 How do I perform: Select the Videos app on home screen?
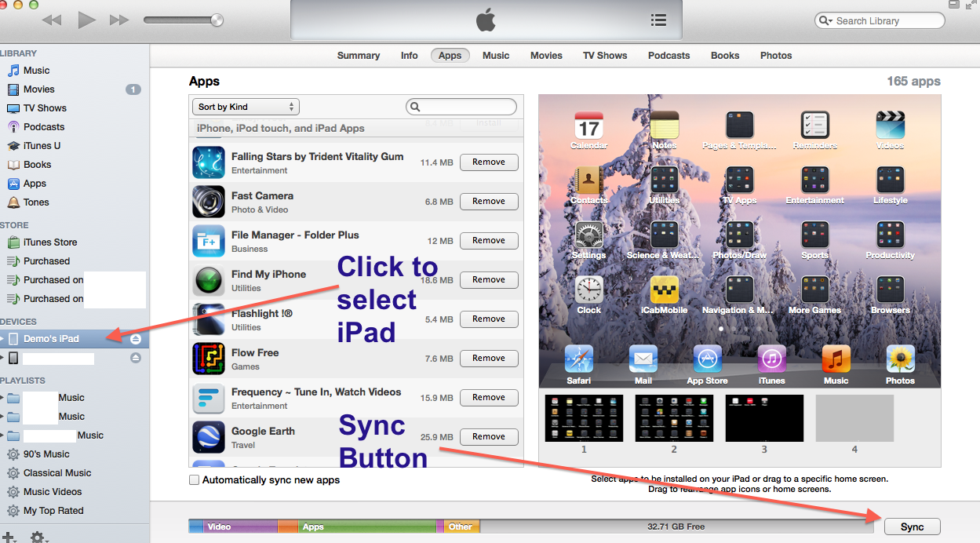pyautogui.click(x=890, y=126)
